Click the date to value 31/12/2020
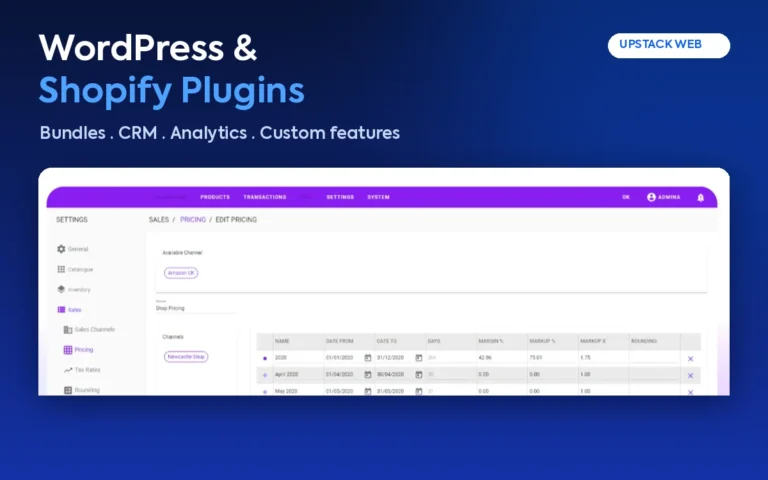 [x=390, y=358]
